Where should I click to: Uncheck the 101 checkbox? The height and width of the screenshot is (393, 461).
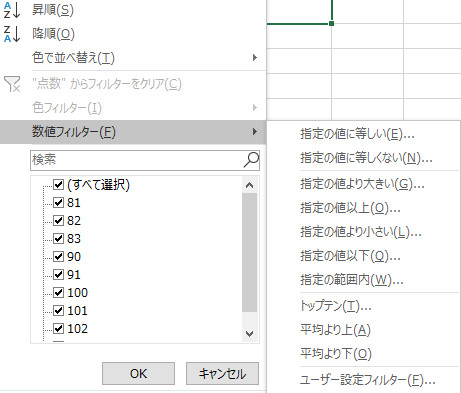pyautogui.click(x=59, y=310)
